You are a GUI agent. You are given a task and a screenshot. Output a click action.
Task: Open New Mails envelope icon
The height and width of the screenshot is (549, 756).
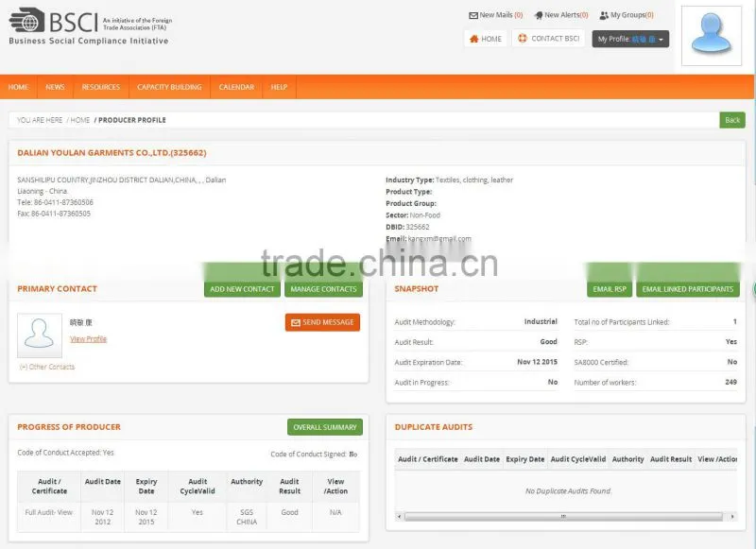(473, 15)
